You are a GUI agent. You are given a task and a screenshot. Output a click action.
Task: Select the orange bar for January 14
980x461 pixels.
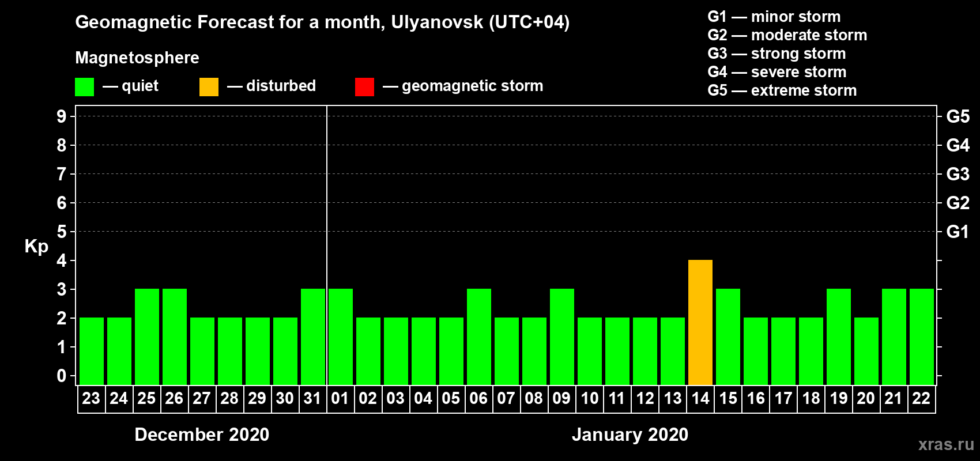[700, 322]
